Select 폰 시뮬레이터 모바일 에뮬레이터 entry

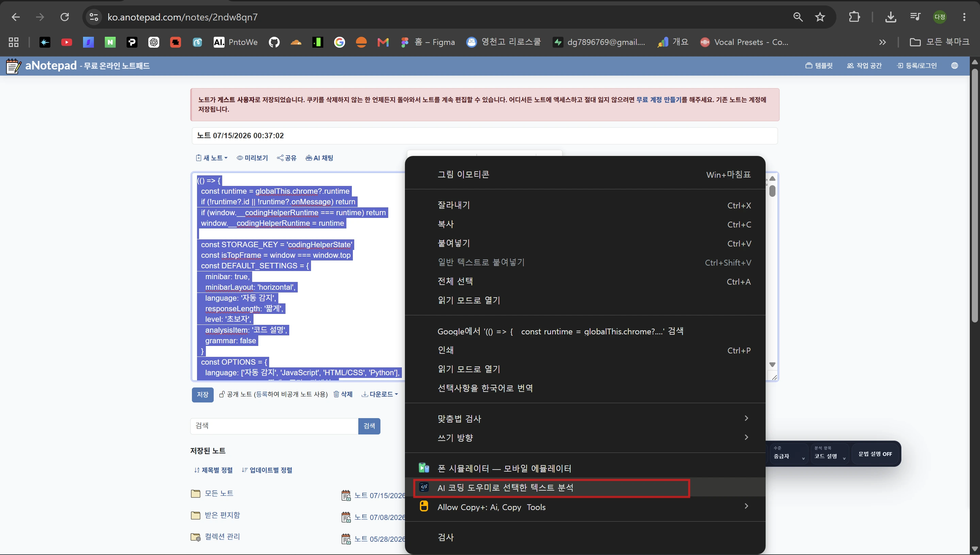tap(585, 469)
